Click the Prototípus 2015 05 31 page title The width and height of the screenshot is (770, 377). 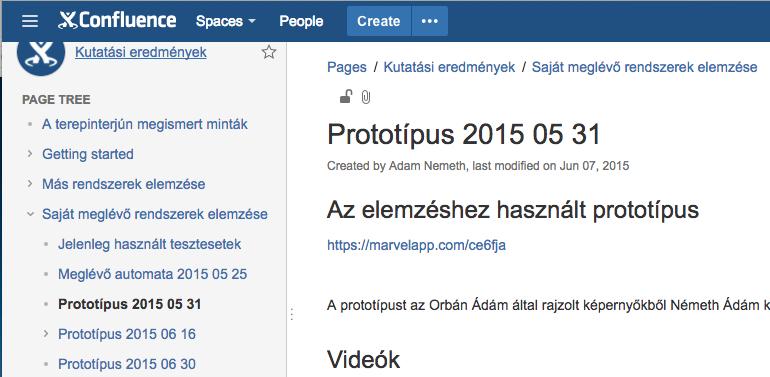point(464,134)
